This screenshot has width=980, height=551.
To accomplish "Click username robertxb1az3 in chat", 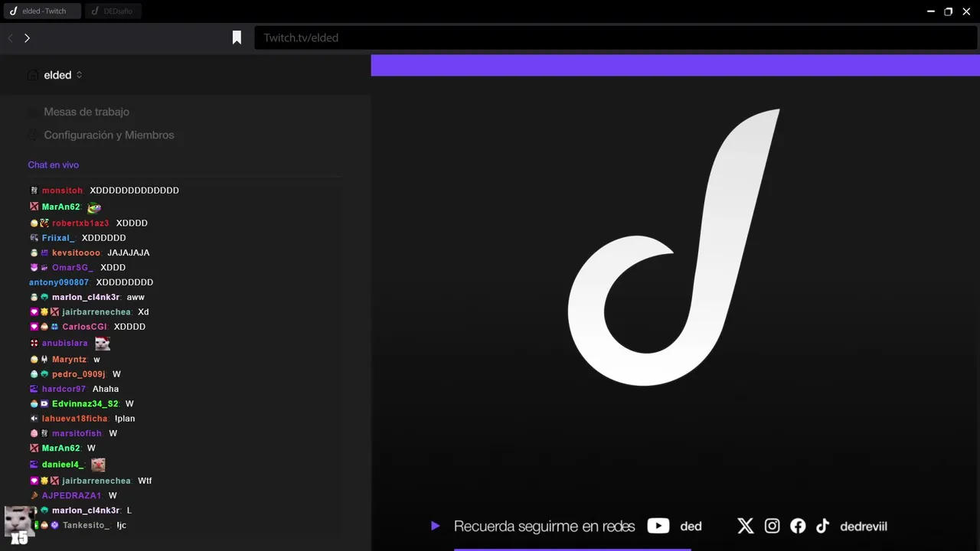I will click(x=80, y=223).
